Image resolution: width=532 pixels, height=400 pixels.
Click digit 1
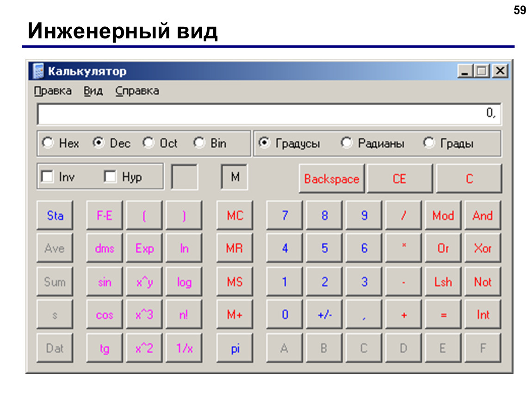(x=285, y=281)
